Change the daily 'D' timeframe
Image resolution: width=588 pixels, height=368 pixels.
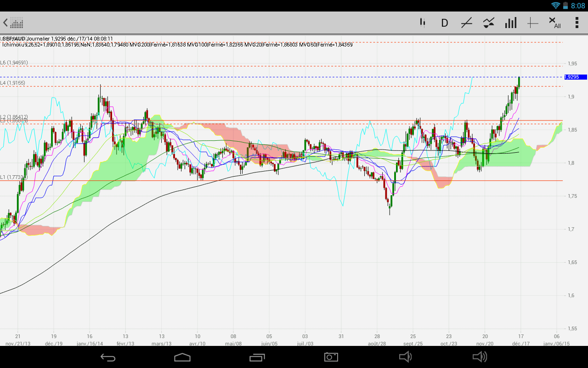pos(444,23)
